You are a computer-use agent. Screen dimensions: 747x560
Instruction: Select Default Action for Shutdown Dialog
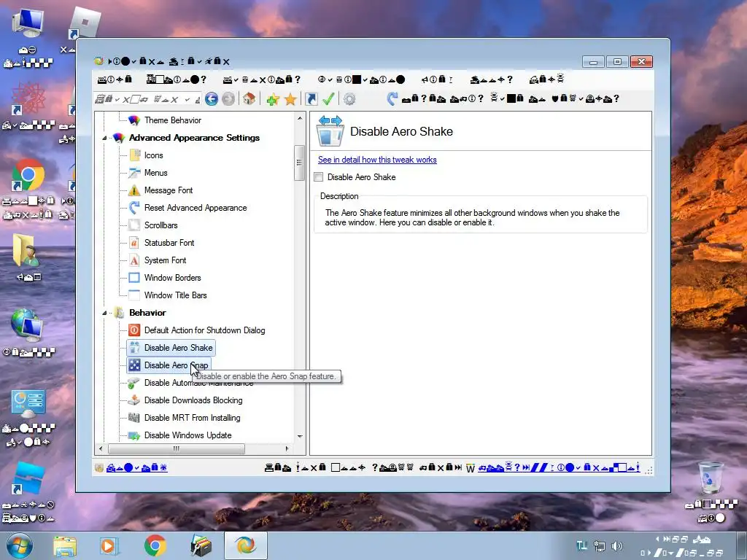204,330
